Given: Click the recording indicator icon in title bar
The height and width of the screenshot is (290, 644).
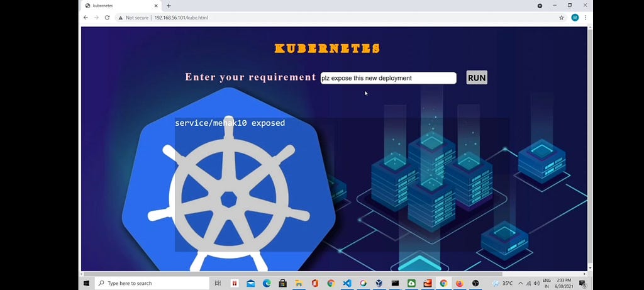Looking at the screenshot, I should [540, 6].
